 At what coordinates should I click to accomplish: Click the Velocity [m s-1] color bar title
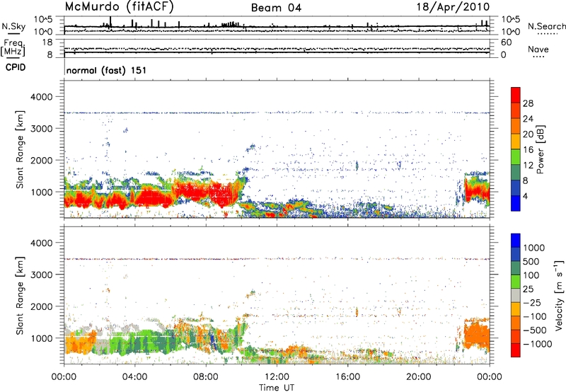[559, 295]
